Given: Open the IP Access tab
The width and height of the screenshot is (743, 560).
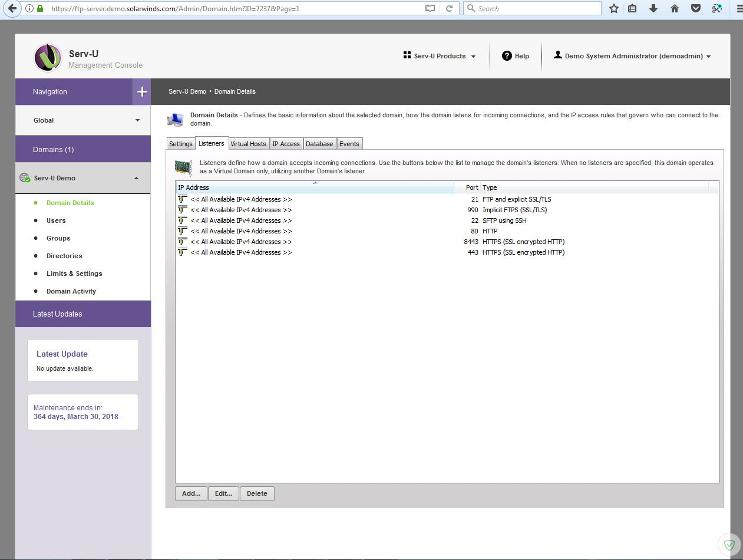Looking at the screenshot, I should pyautogui.click(x=286, y=143).
